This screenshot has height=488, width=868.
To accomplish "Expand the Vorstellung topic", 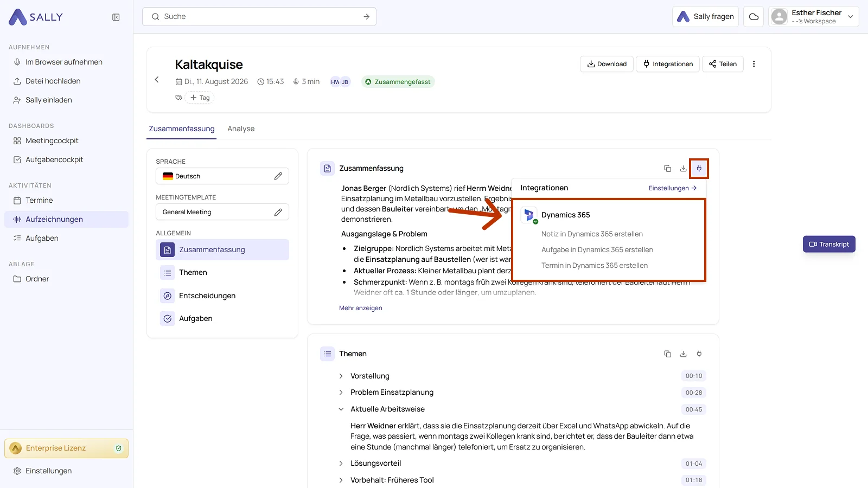I will coord(341,376).
